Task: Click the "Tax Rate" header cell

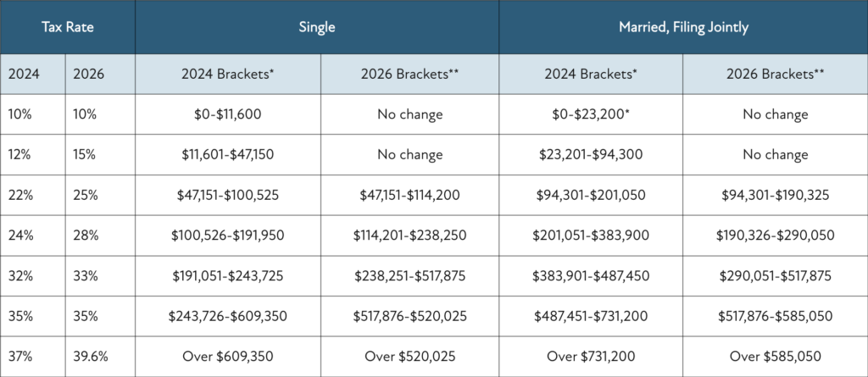Action: [68, 27]
